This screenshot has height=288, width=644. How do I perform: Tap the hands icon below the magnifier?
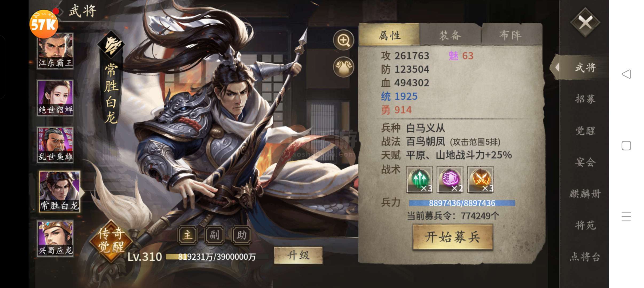pyautogui.click(x=344, y=67)
